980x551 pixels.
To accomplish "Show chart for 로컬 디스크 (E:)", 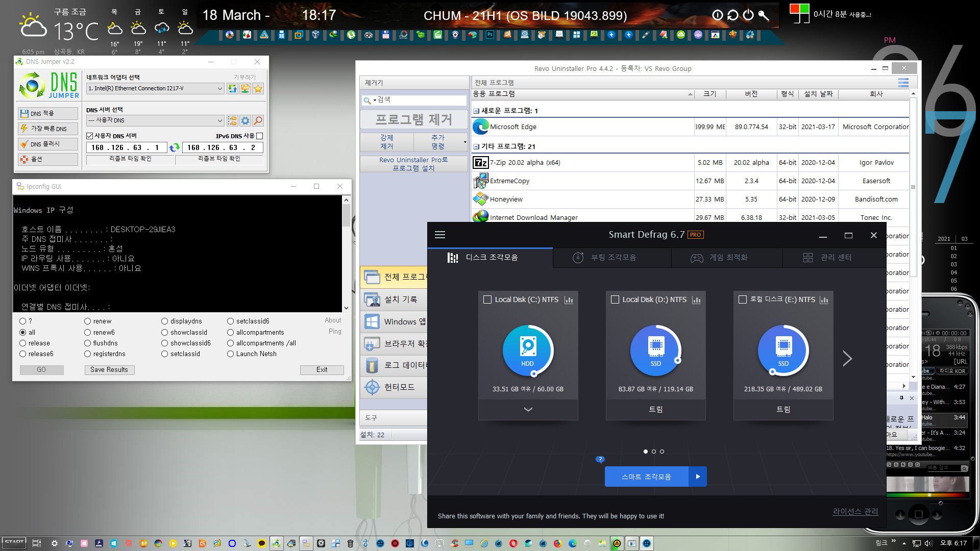I will [824, 300].
